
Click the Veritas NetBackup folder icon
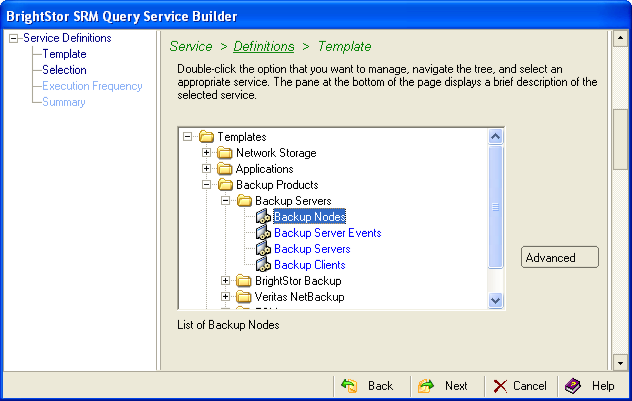click(243, 297)
